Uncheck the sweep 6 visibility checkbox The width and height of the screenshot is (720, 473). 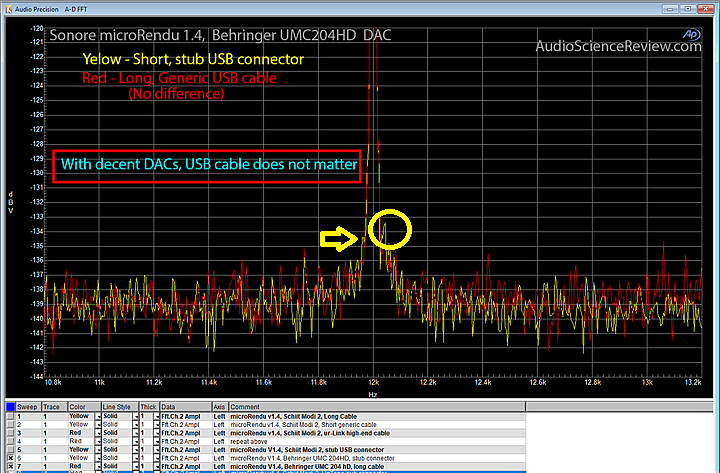click(x=10, y=458)
